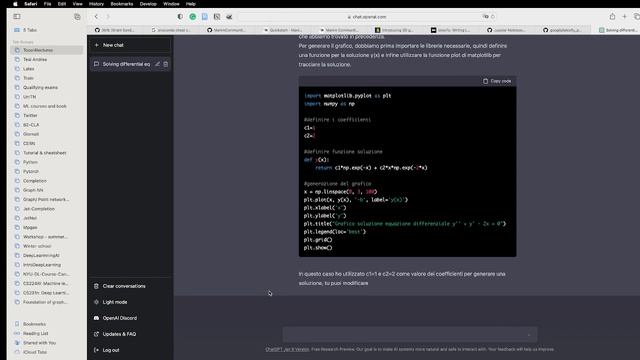Screen dimensions: 640x360
Task: Switch to the Quickstart browser tab
Action: pyautogui.click(x=283, y=30)
